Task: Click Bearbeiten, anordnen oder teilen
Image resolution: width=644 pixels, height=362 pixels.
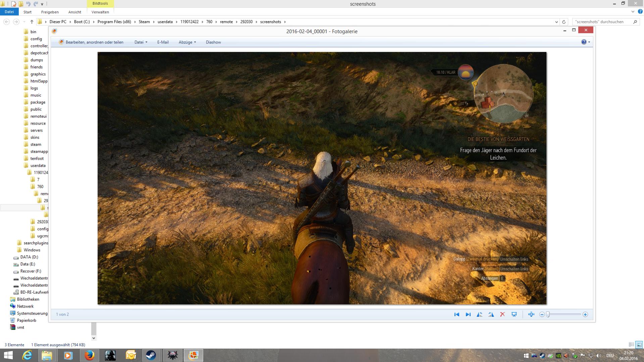Action: coord(91,42)
